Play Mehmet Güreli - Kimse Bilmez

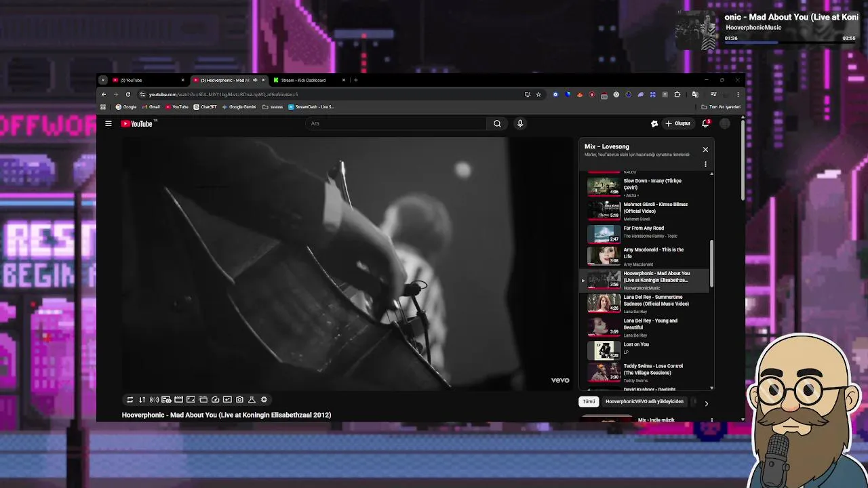(x=644, y=211)
